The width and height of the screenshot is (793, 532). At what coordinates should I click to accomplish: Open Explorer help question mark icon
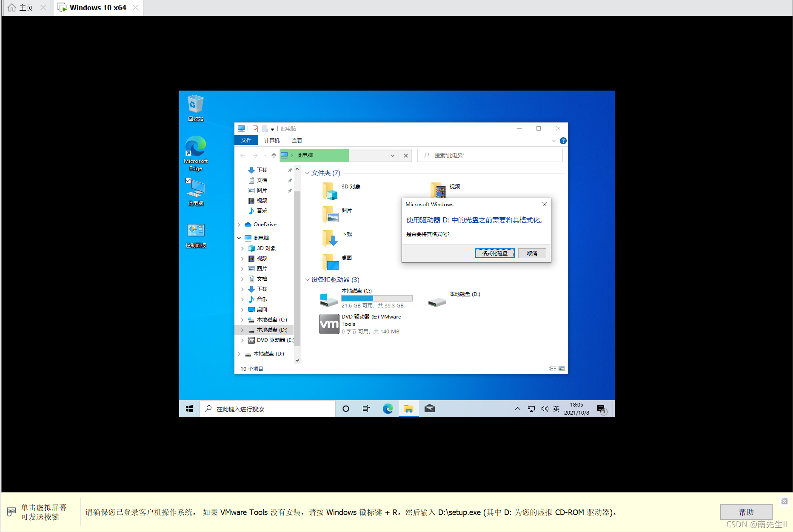pyautogui.click(x=563, y=141)
